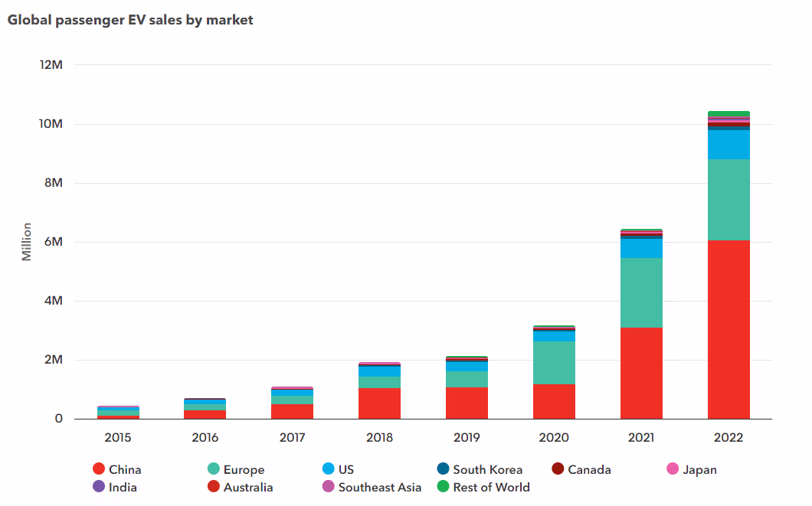Click the Europe segment of the 2018 bar
The height and width of the screenshot is (506, 812).
pos(380,382)
